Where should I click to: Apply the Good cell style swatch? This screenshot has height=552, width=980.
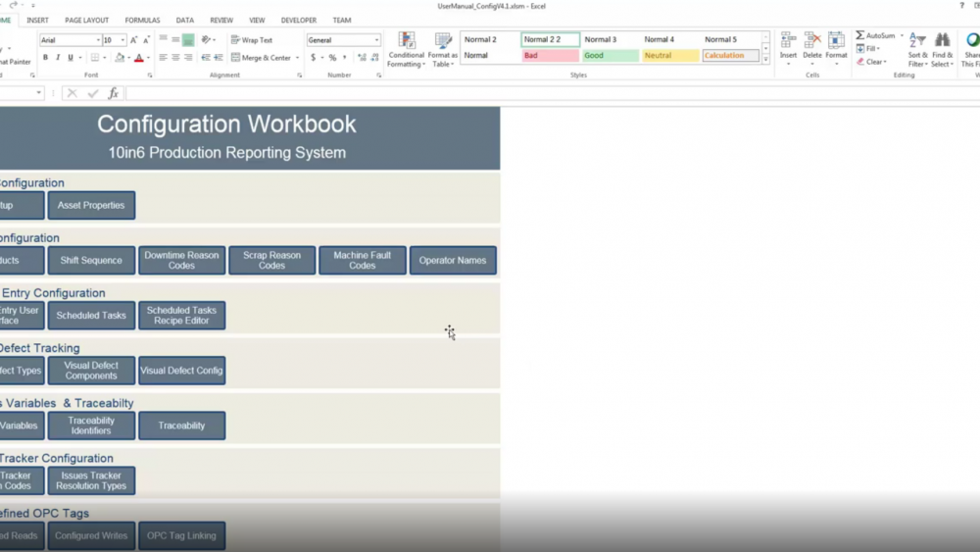pyautogui.click(x=610, y=56)
